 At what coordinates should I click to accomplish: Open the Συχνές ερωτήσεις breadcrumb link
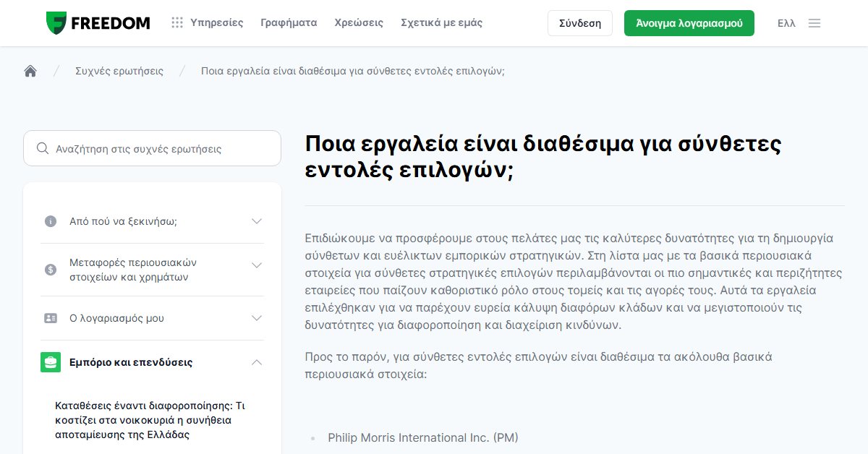(x=119, y=71)
